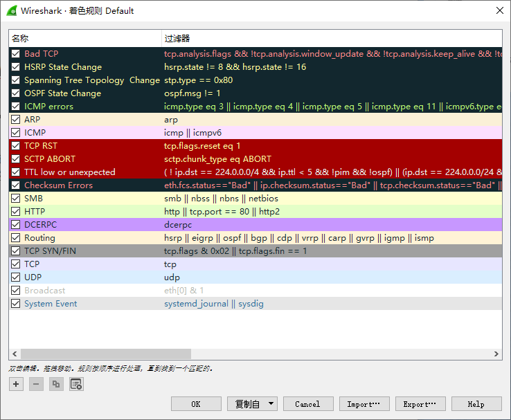The width and height of the screenshot is (511, 420).
Task: Close the coloring rules dialog window
Action: (x=500, y=10)
